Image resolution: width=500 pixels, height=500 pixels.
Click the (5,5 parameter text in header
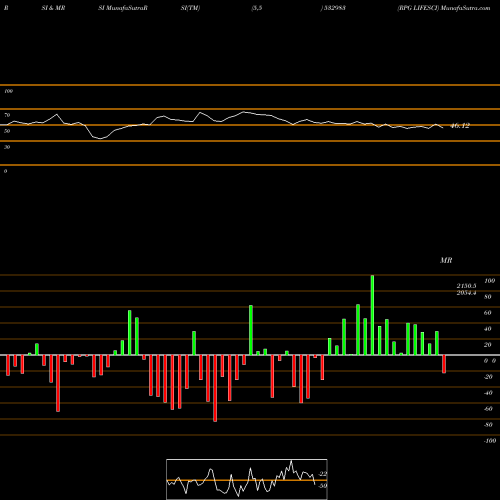tap(257, 8)
